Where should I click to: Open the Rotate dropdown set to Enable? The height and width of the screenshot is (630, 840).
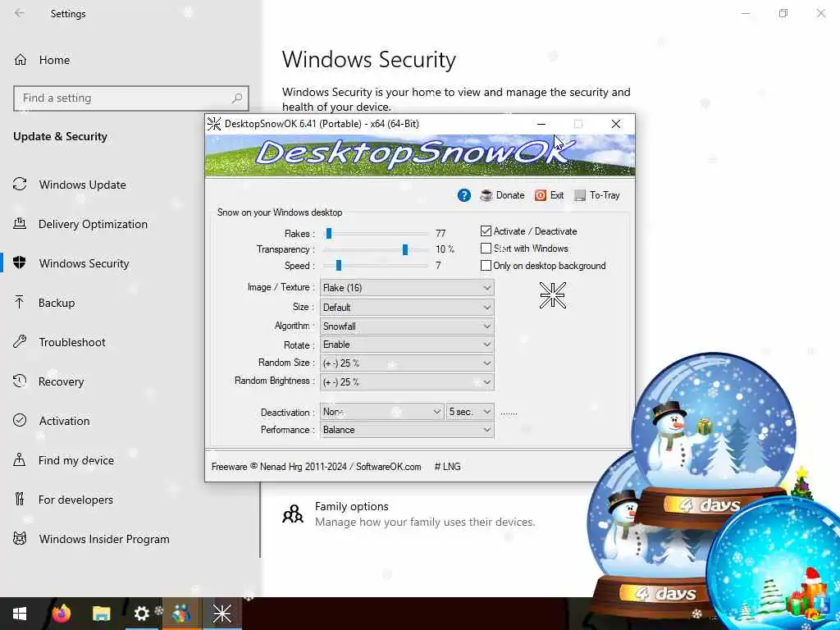407,345
